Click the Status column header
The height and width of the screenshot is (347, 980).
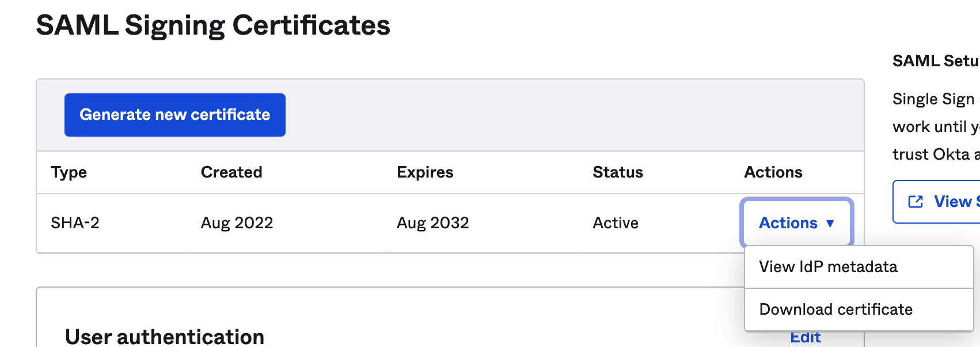(618, 172)
